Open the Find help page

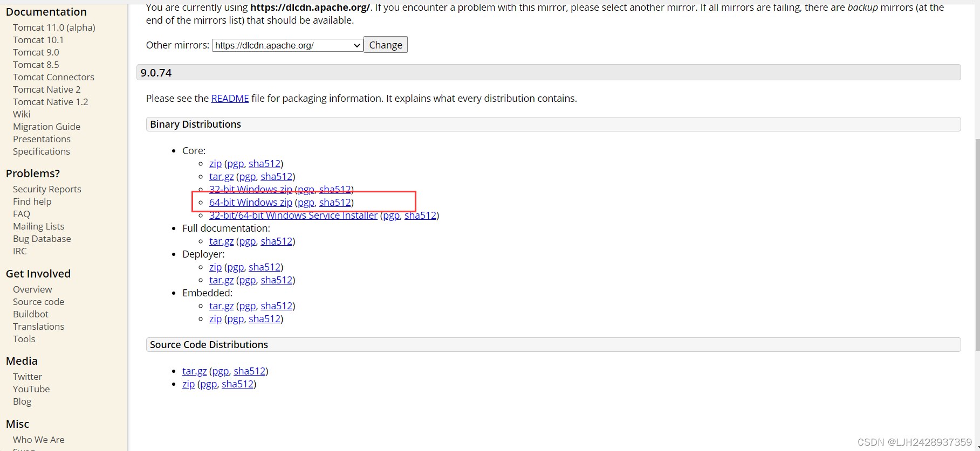(32, 202)
